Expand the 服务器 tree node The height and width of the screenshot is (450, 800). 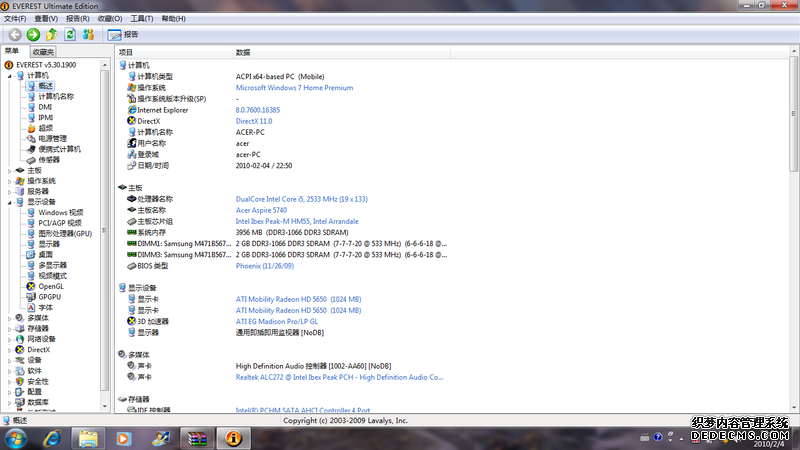9,192
